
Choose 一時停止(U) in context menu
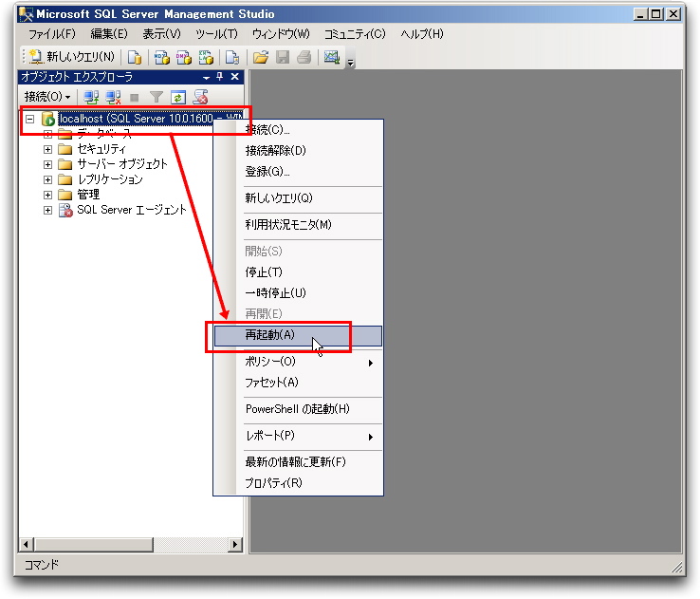[x=298, y=293]
